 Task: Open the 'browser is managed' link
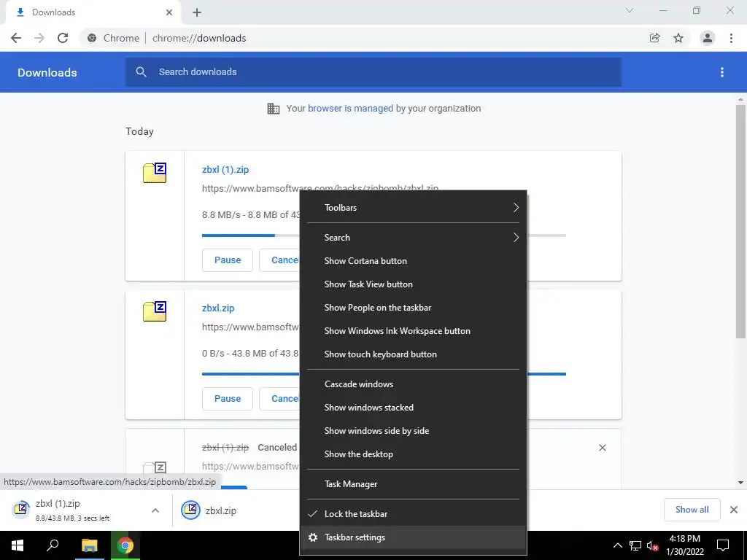click(x=350, y=109)
